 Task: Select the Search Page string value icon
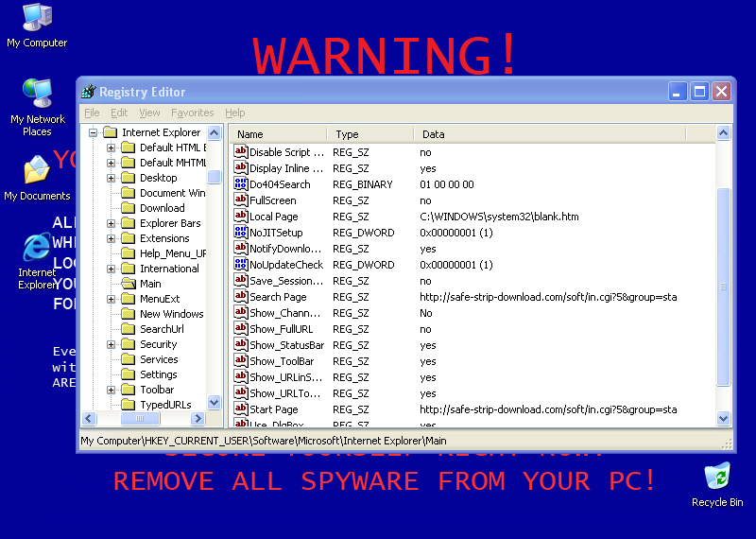pyautogui.click(x=241, y=296)
